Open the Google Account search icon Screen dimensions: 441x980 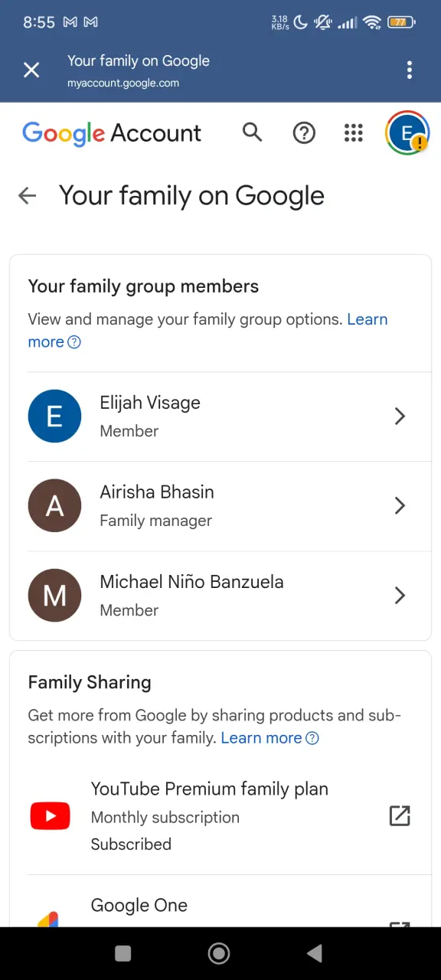click(252, 132)
